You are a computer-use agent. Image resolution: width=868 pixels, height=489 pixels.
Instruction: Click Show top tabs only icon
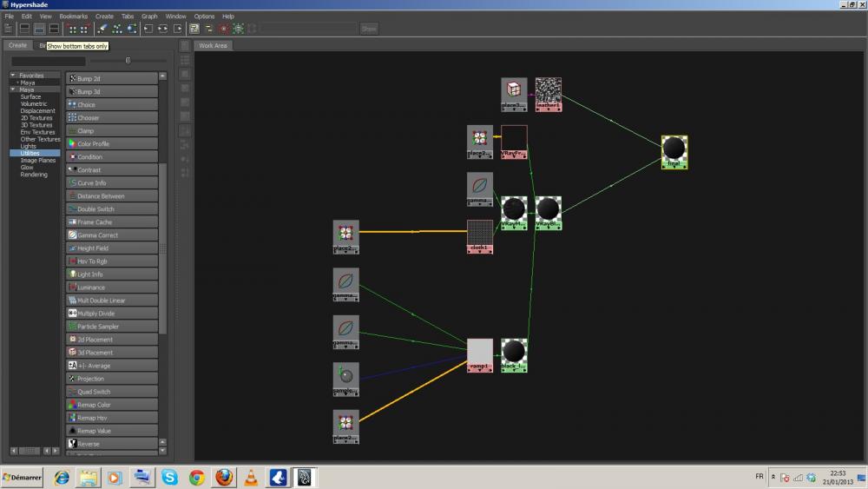25,29
